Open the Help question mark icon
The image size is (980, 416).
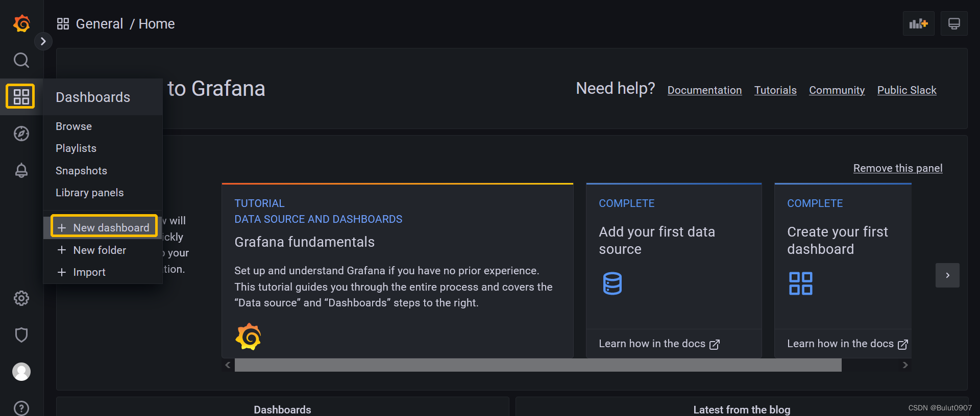[21, 408]
